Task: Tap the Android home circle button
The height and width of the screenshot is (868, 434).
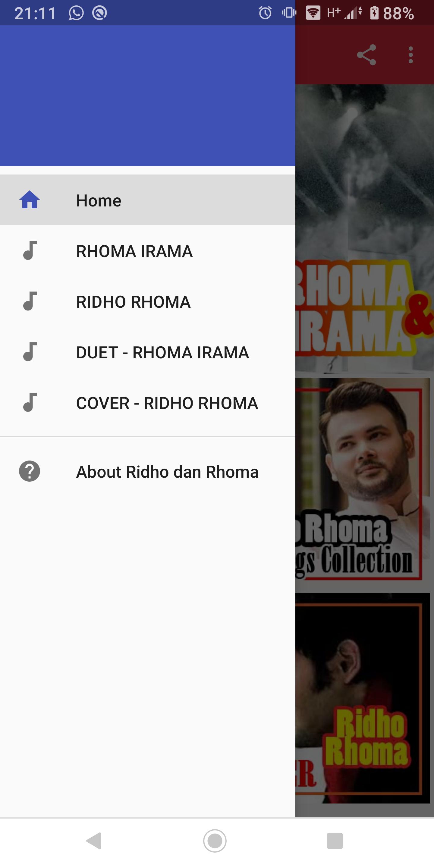Action: [215, 841]
